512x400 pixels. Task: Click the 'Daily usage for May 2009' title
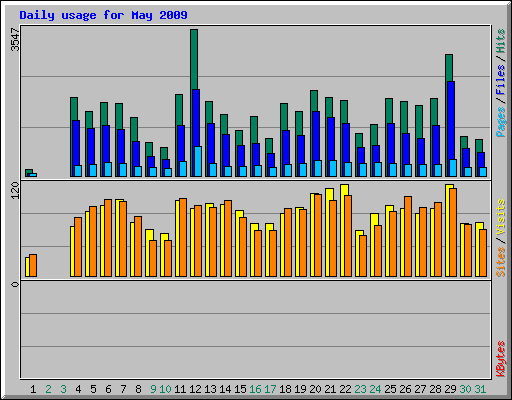point(103,15)
